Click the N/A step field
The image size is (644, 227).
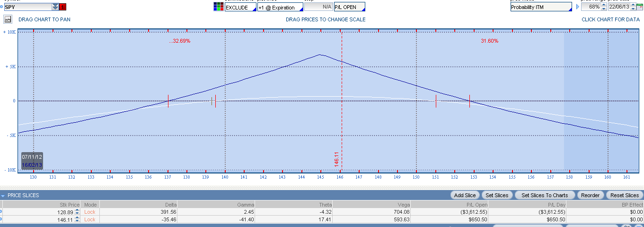tap(318, 7)
